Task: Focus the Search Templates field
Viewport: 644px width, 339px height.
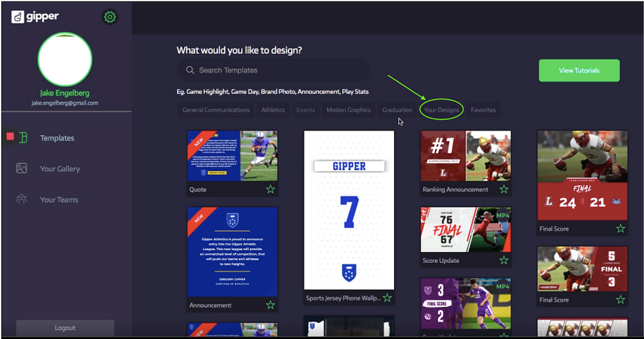Action: [273, 70]
